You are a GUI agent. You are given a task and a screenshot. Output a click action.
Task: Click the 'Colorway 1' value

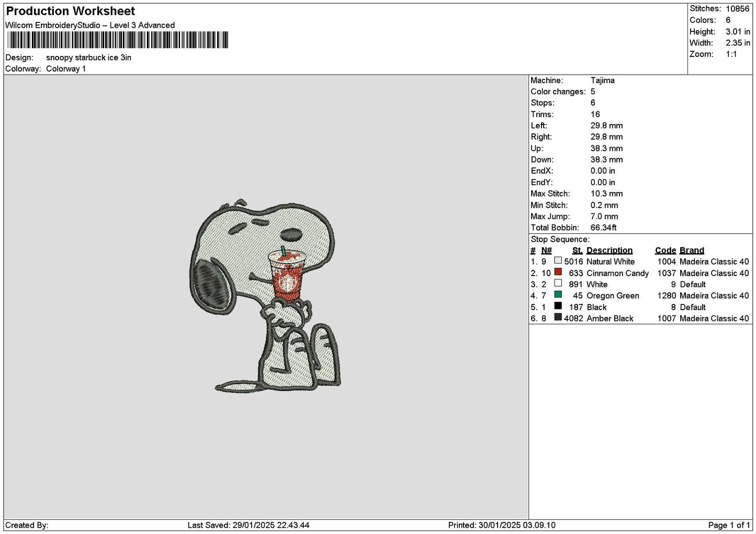66,69
